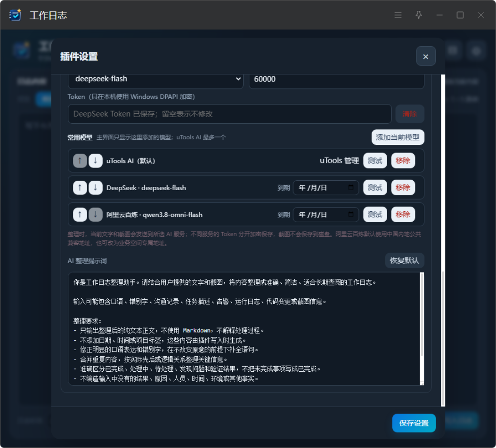Click the 工作日志 app logo icon
Viewport: 496px width, 448px height.
click(15, 15)
